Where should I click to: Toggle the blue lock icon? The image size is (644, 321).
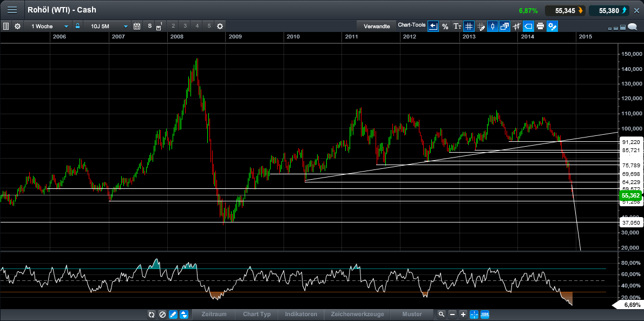point(77,27)
